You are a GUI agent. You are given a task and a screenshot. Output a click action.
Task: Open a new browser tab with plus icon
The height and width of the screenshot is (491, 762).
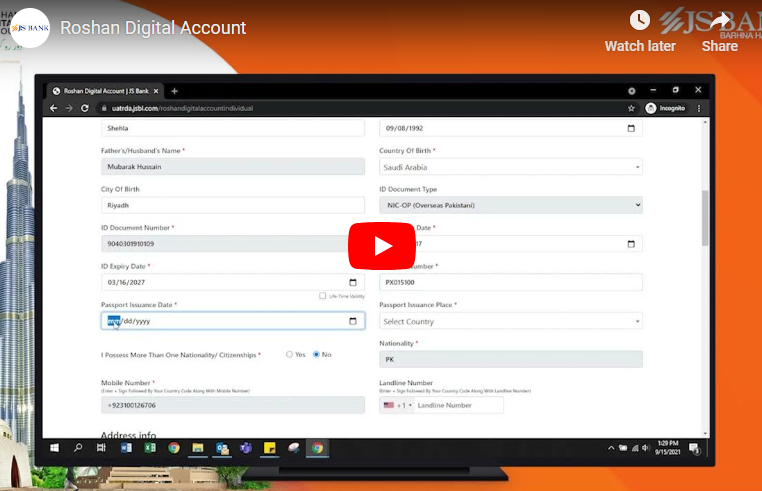point(174,91)
